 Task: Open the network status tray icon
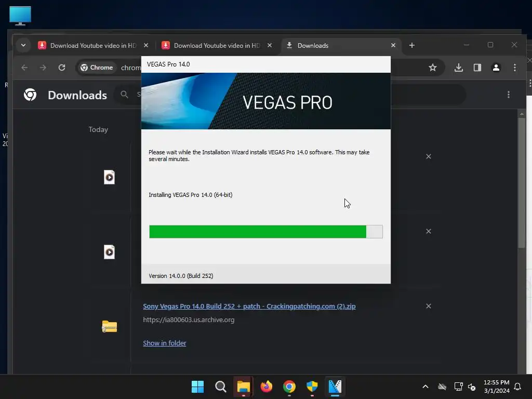[458, 387]
